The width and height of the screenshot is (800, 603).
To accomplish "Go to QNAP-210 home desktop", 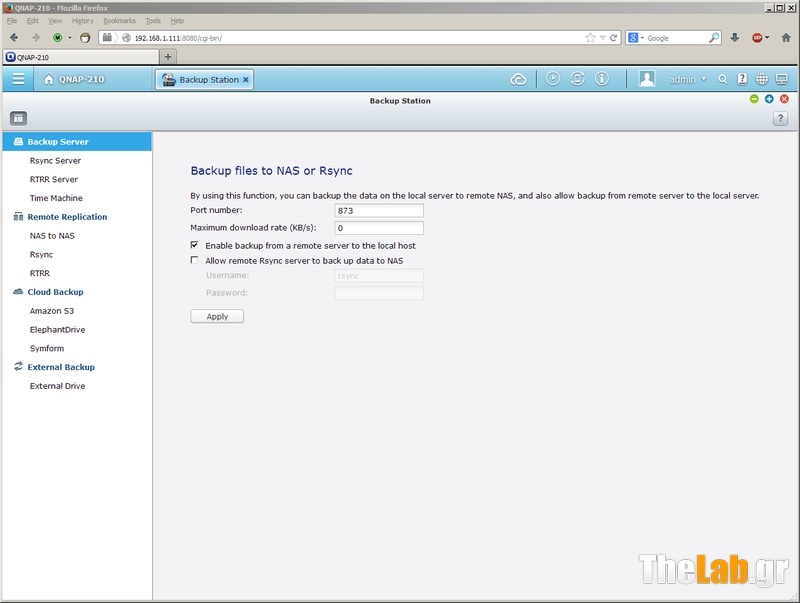I will pos(74,80).
